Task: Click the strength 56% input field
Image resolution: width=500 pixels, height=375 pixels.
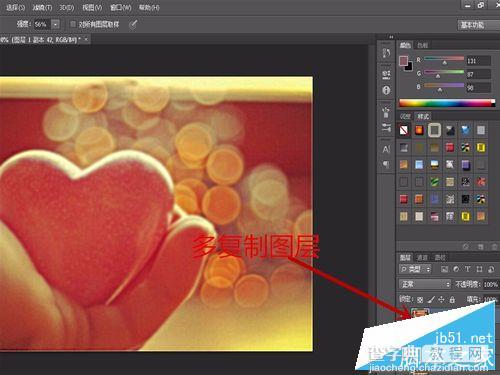Action: point(42,24)
